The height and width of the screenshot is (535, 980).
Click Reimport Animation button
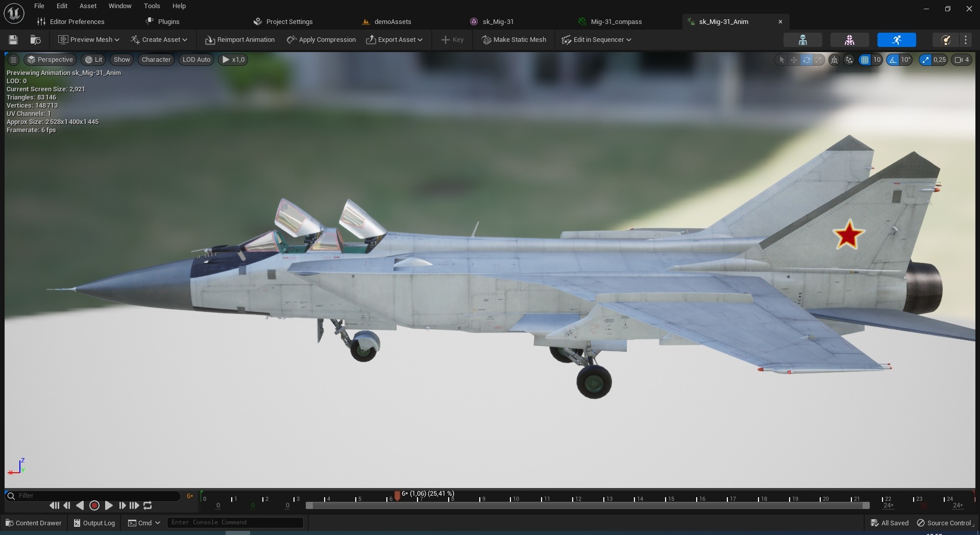pyautogui.click(x=239, y=40)
